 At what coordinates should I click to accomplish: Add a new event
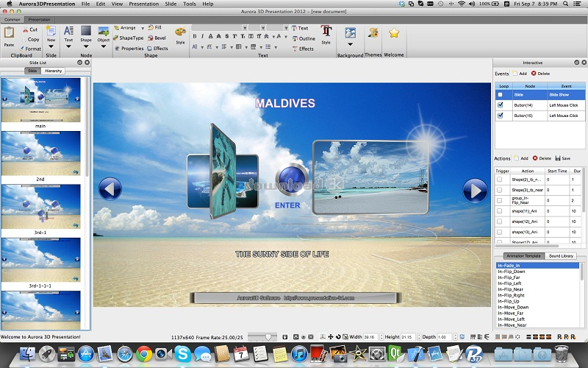[x=520, y=74]
